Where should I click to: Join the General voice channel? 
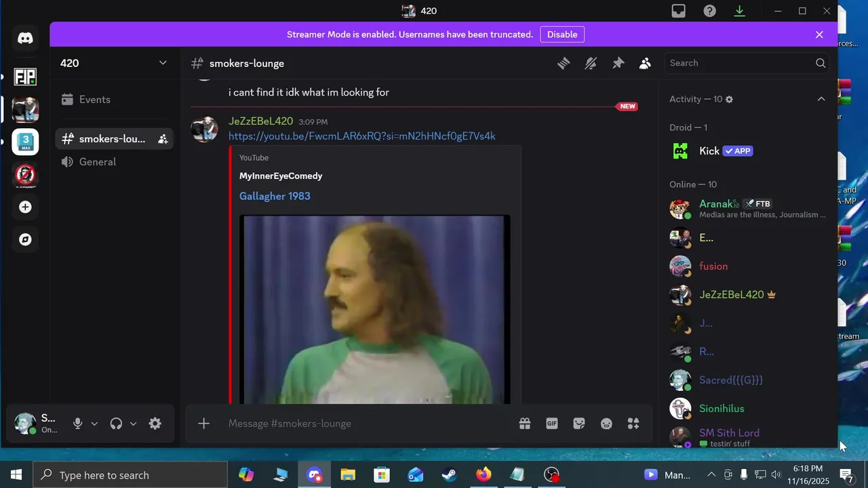pyautogui.click(x=114, y=162)
